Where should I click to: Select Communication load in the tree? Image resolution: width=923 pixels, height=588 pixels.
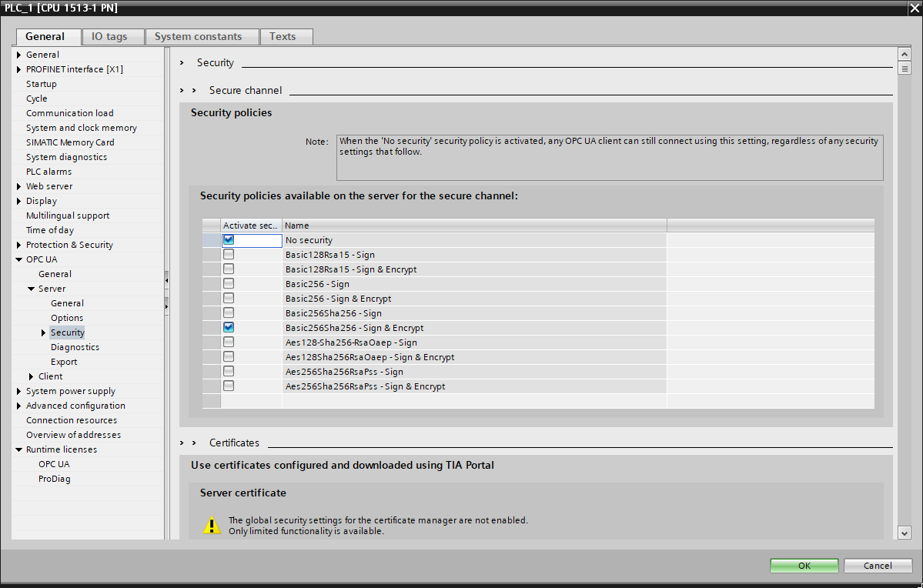[x=69, y=113]
